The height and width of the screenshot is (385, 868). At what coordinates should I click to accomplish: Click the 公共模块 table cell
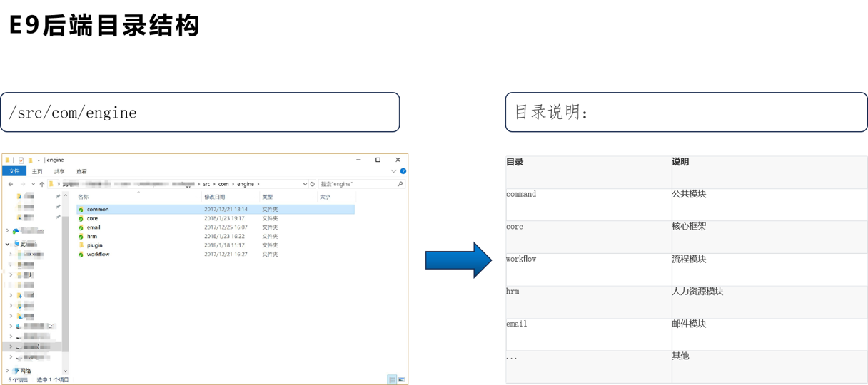769,205
